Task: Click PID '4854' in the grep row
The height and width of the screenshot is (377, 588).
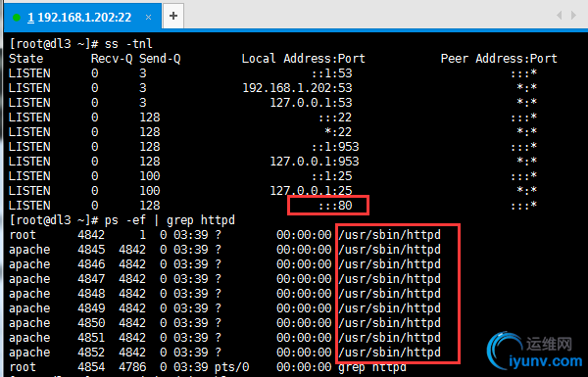Action: pyautogui.click(x=91, y=367)
